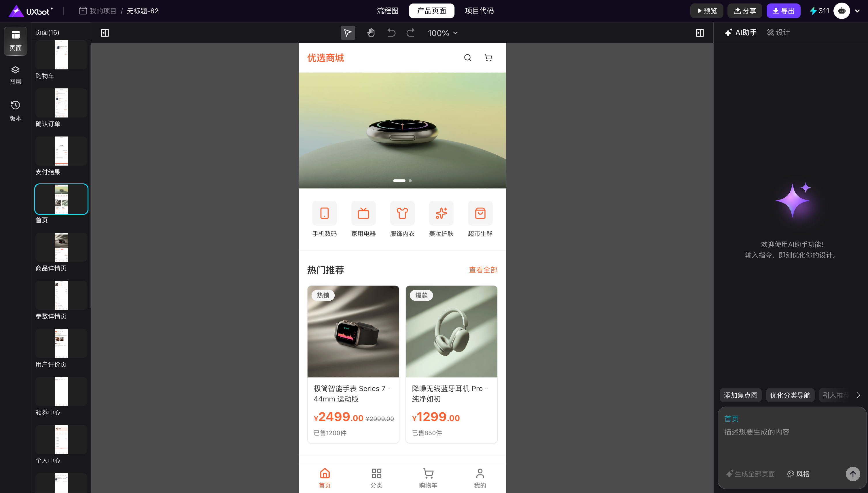Click the 查看全部 link
Screen dimensions: 868x493
[x=483, y=270]
